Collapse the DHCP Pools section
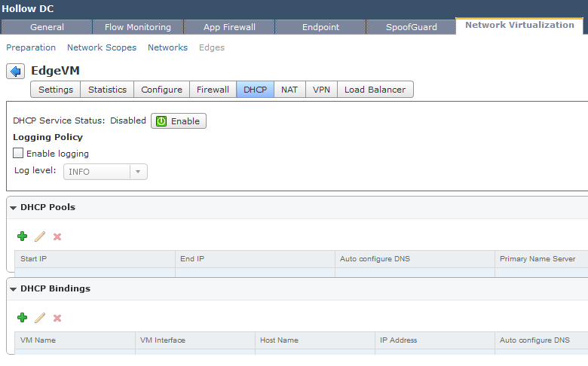Viewport: 588px width, 366px height. point(14,208)
